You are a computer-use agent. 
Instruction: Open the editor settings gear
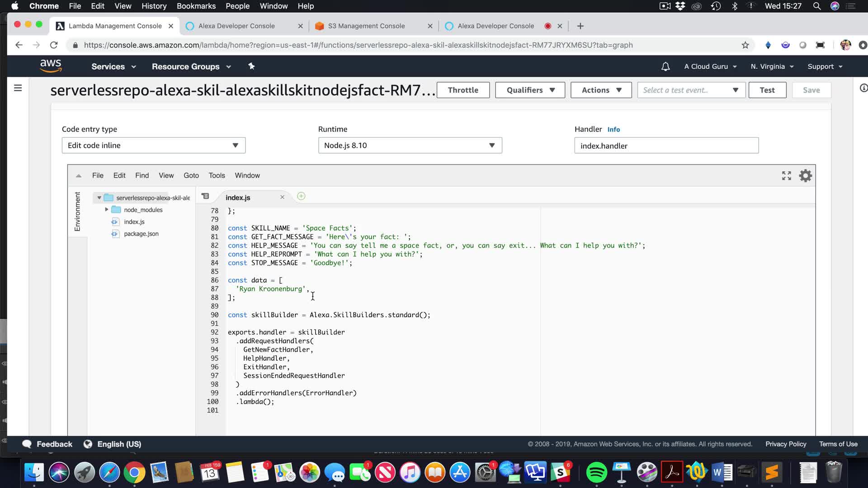805,176
